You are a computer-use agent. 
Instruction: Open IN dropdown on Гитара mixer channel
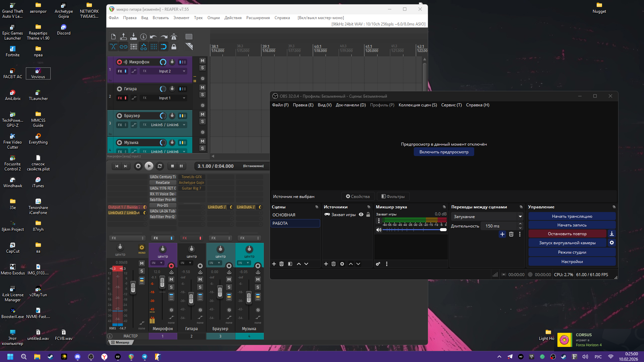[186, 263]
